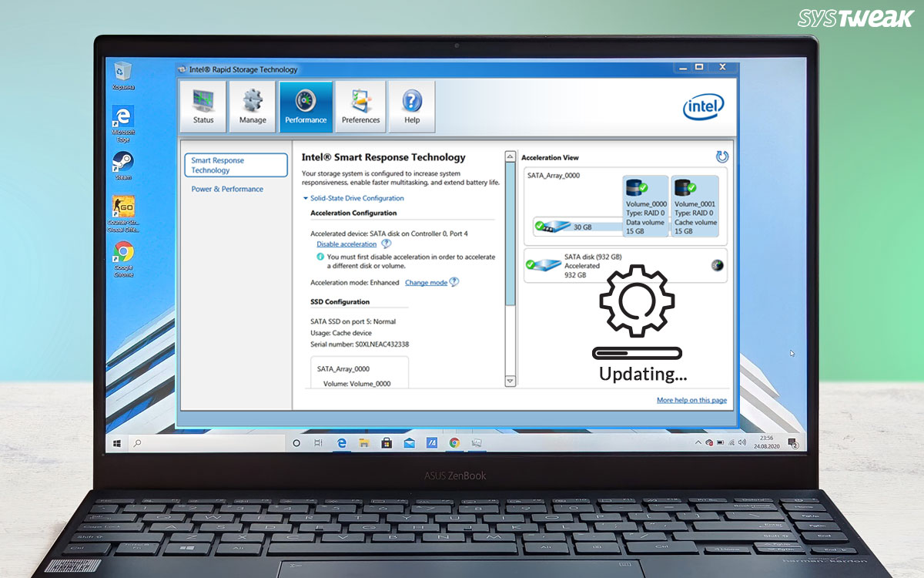This screenshot has width=924, height=578.
Task: Click the taskbar search icon
Action: (x=138, y=443)
